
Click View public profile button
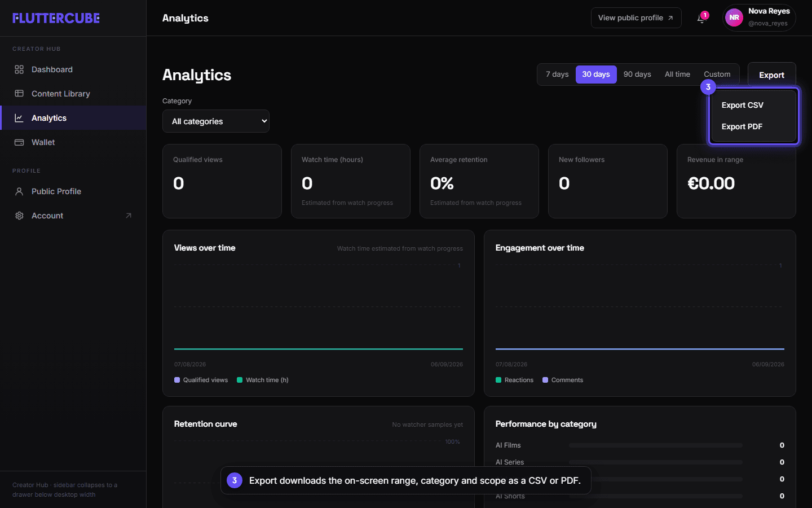(x=636, y=18)
